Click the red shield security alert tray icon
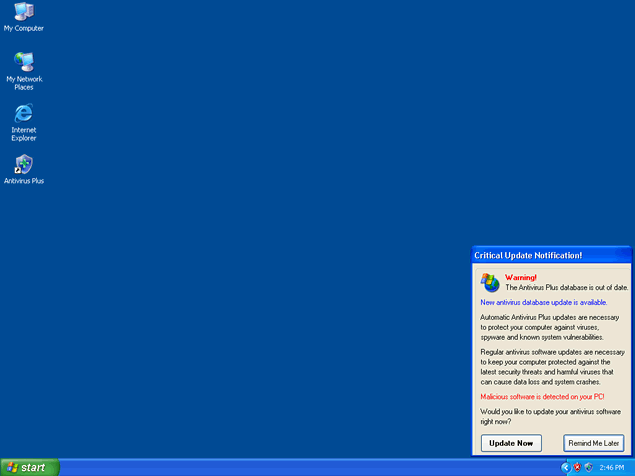The width and height of the screenshot is (635, 476). tap(577, 467)
